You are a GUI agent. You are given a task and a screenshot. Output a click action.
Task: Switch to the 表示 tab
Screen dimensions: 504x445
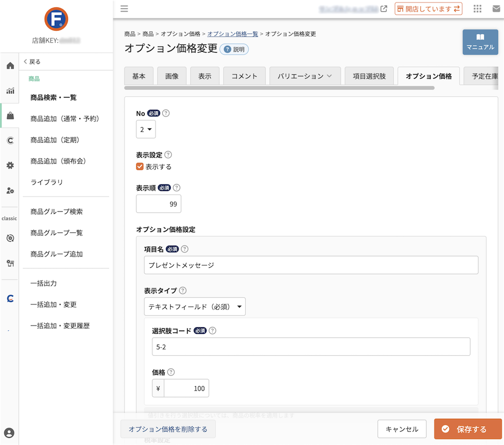[205, 76]
